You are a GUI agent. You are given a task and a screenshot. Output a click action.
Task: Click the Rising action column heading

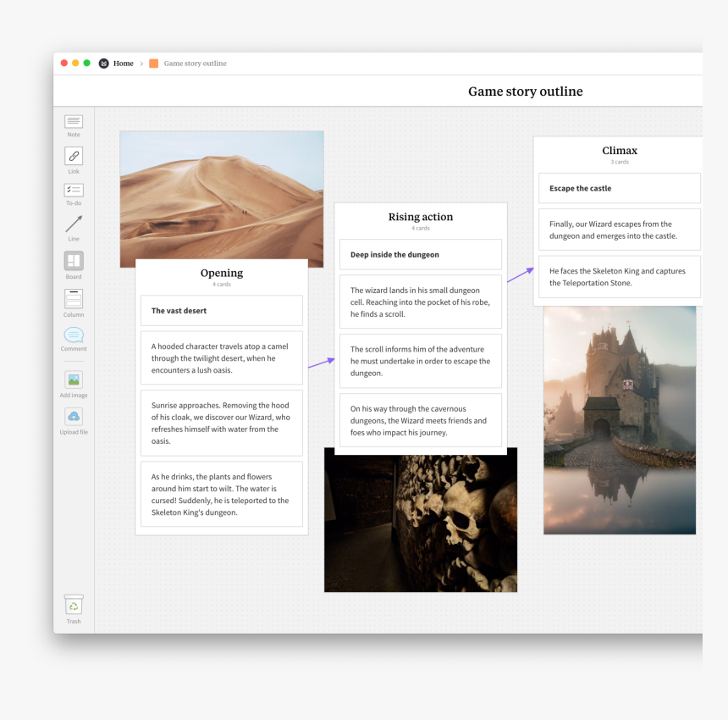click(420, 217)
